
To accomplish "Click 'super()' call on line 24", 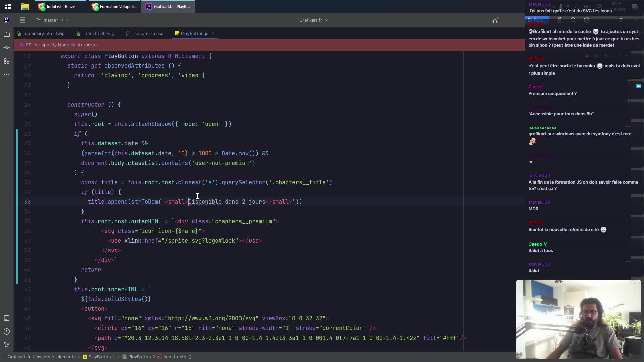I will (x=86, y=114).
